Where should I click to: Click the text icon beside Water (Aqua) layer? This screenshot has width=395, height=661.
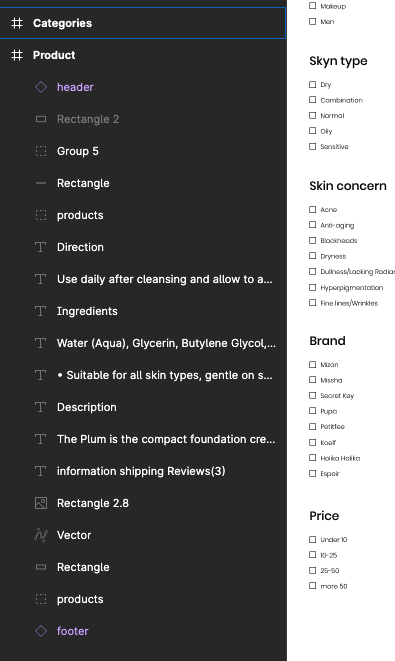[x=40, y=343]
